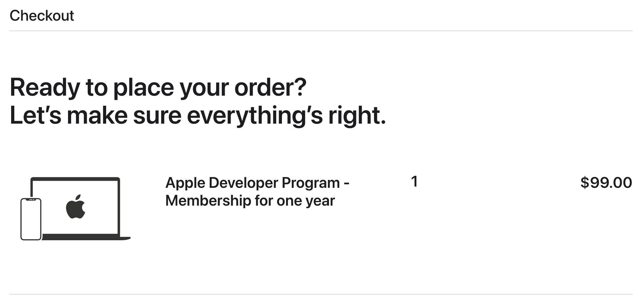Click the Apple logo on the laptop screen
This screenshot has width=644, height=307.
[x=76, y=207]
